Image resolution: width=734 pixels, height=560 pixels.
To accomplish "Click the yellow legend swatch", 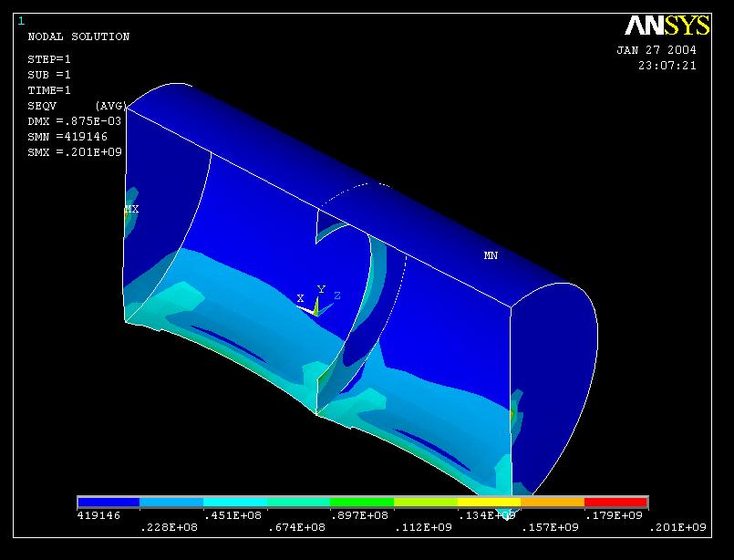I will click(x=489, y=503).
